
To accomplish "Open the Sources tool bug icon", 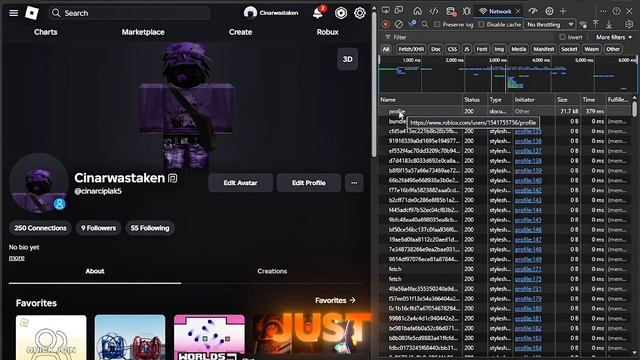I will (x=467, y=11).
